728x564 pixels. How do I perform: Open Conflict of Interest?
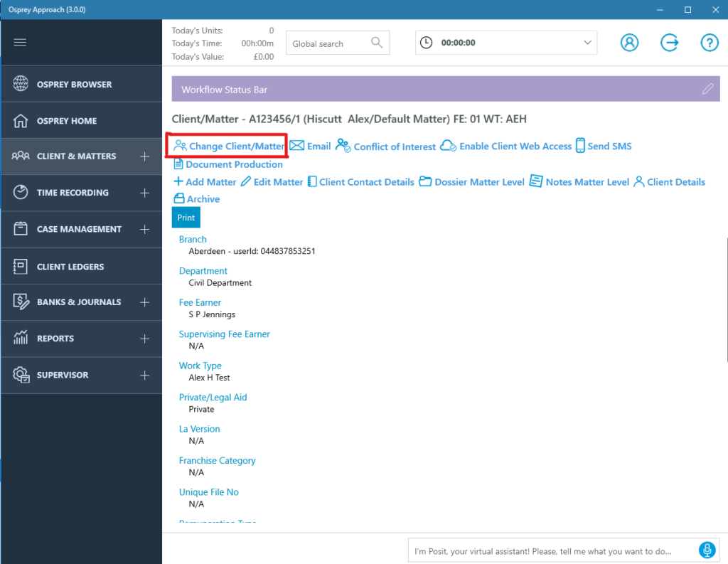pyautogui.click(x=385, y=146)
